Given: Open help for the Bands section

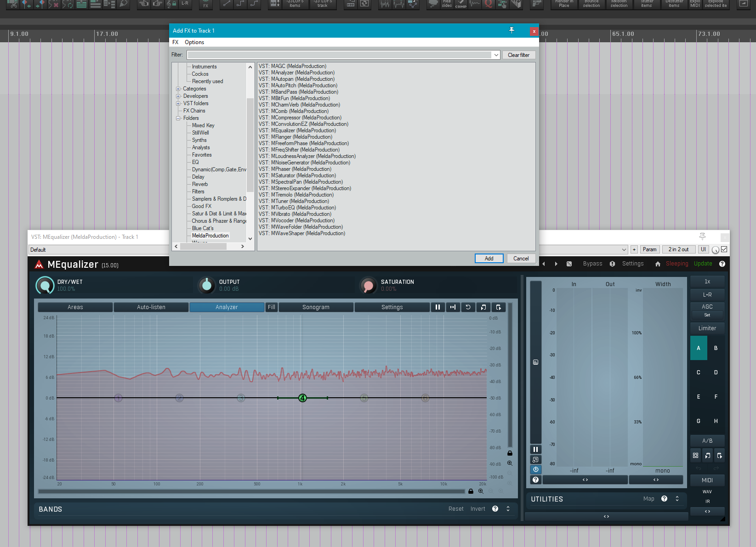Looking at the screenshot, I should tap(495, 509).
